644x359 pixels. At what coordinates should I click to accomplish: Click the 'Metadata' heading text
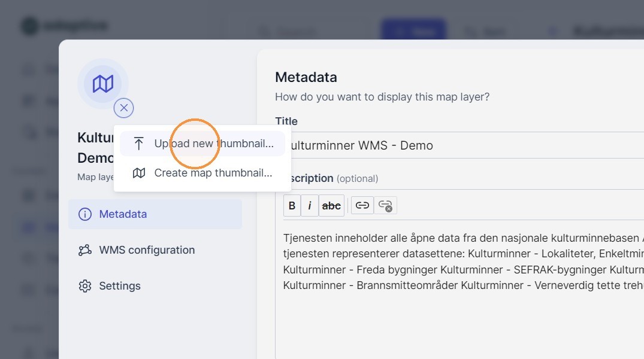pos(306,77)
